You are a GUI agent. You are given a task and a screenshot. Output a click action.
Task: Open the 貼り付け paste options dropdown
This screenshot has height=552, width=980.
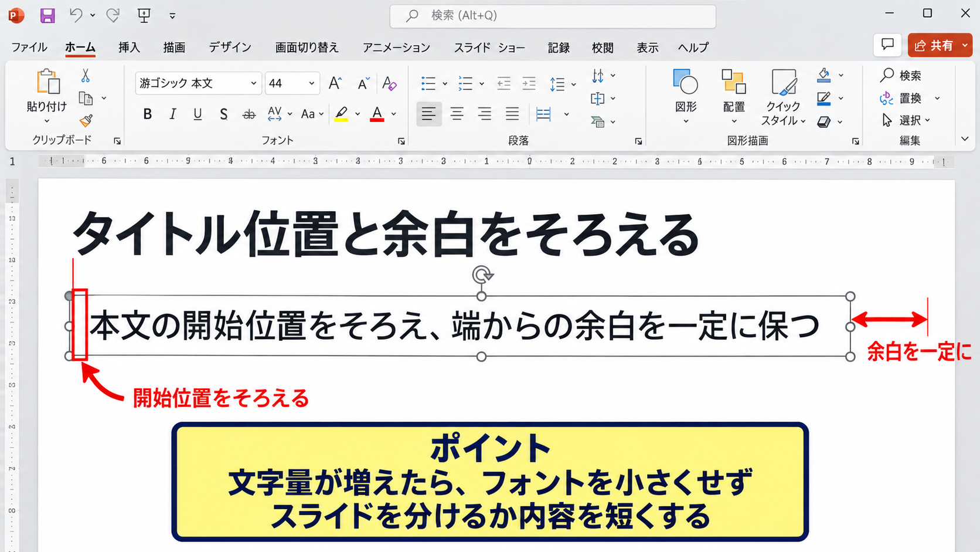(x=47, y=121)
